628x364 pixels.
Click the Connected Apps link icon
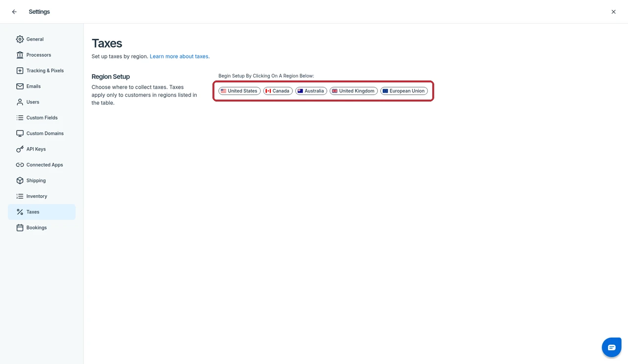coord(20,165)
